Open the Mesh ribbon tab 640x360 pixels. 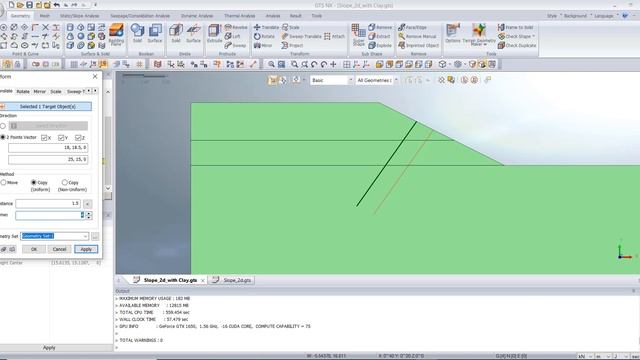(44, 16)
